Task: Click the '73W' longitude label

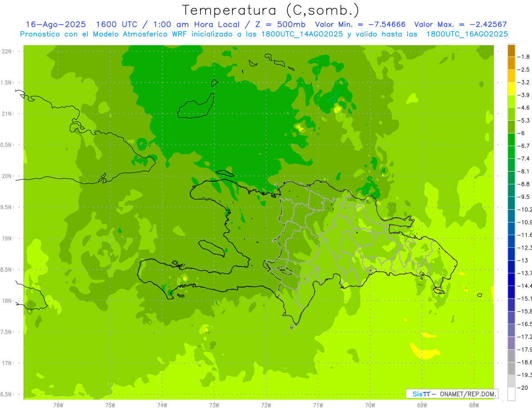Action: 214,405
